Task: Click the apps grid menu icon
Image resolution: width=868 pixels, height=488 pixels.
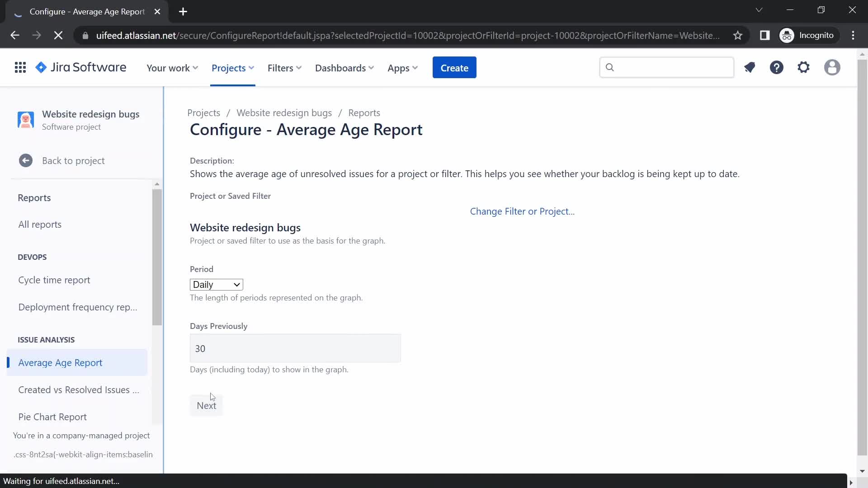Action: (x=20, y=67)
